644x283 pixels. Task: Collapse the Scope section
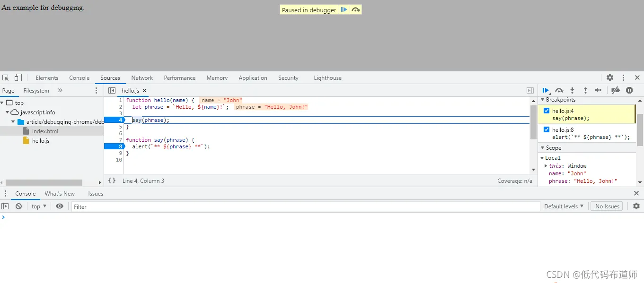543,148
